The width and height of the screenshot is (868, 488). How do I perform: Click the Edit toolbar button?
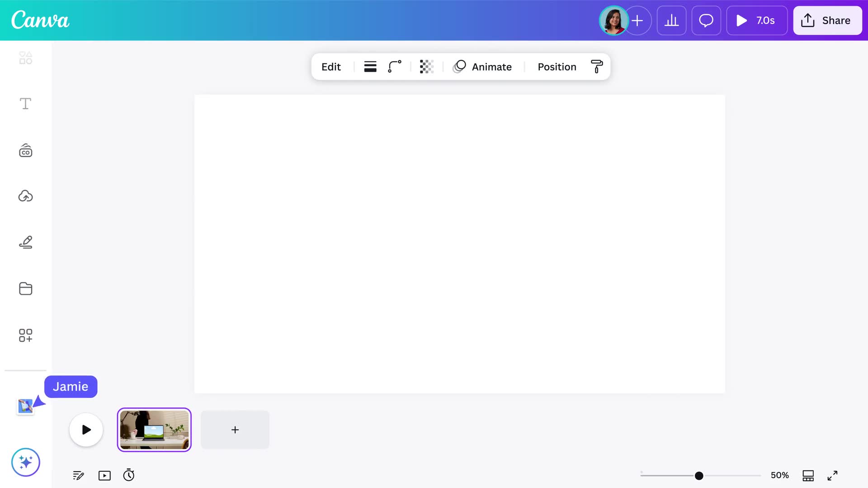pyautogui.click(x=331, y=67)
